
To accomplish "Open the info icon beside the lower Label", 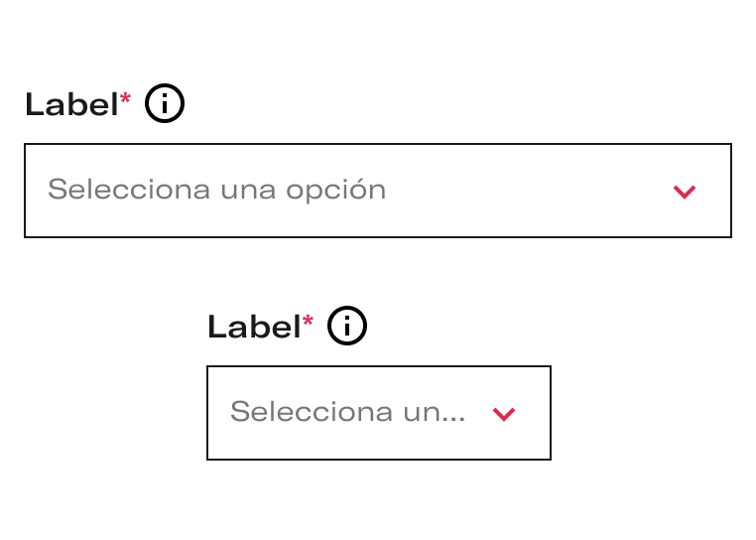I will [x=347, y=326].
